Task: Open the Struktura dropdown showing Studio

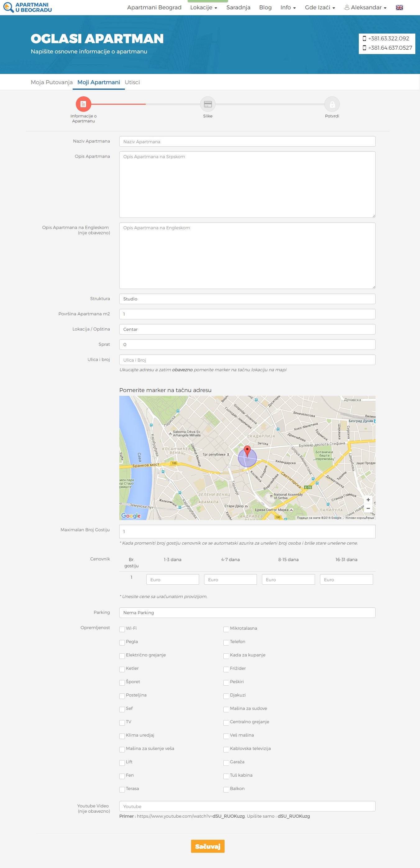Action: pos(247,299)
